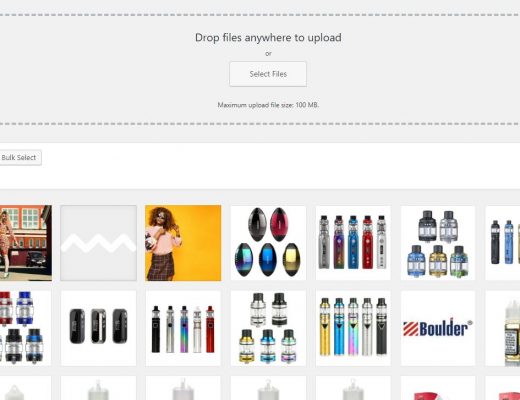Image resolution: width=520 pixels, height=400 pixels.
Task: Open the yellow and blue tube vapes image
Action: coord(353,328)
